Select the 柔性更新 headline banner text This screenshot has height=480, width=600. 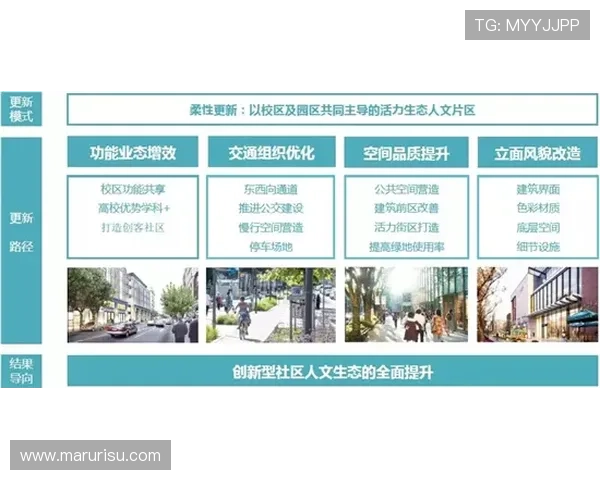click(332, 110)
